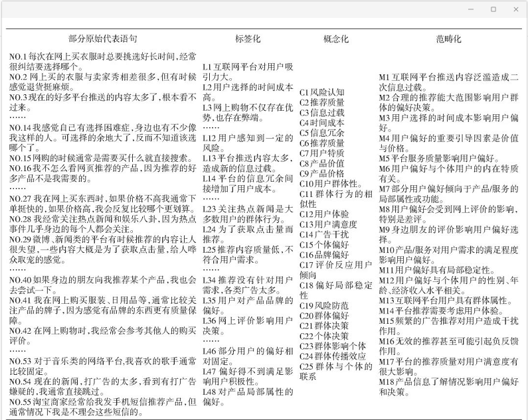Click the NO.40 statement entry
Viewport: 528px width, 420px height.
pos(102,285)
